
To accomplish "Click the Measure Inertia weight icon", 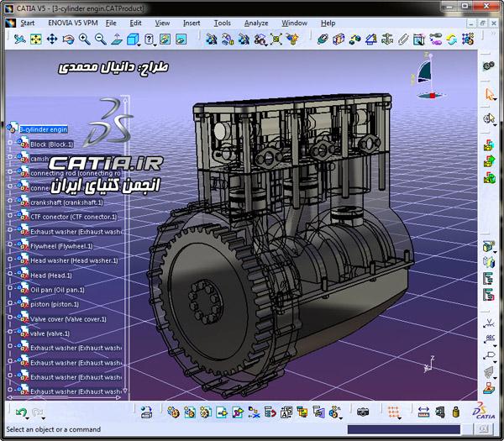I will [x=456, y=412].
